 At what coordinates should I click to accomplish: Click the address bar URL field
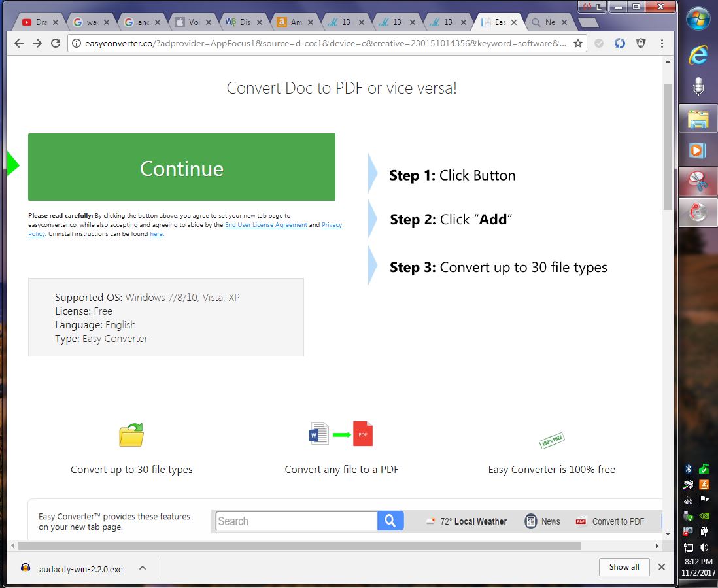(325, 43)
